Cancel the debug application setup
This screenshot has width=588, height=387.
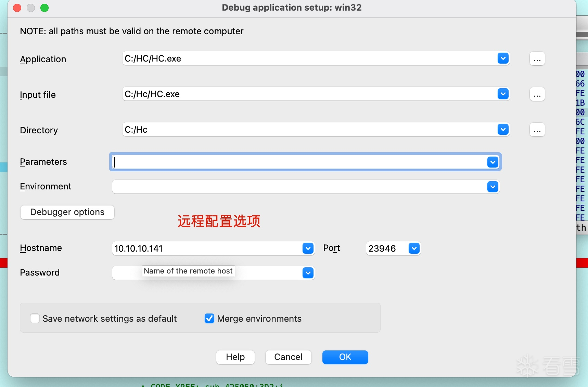pos(289,357)
